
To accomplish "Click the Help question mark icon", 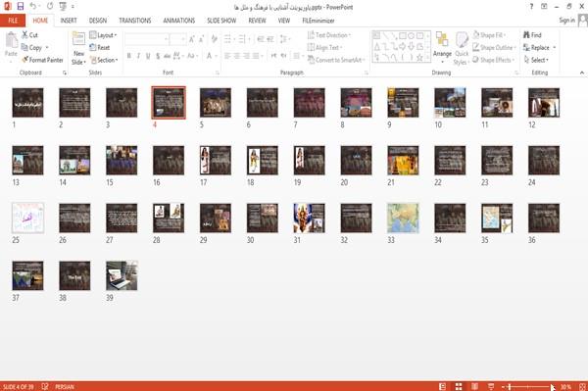I will [x=531, y=7].
